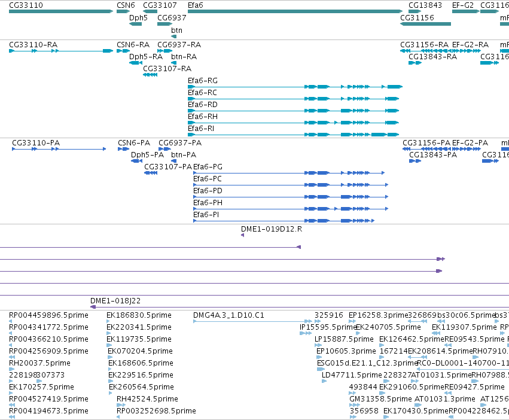Open transcript CG33110-RA label
This screenshot has height=420, width=509.
tap(33, 44)
